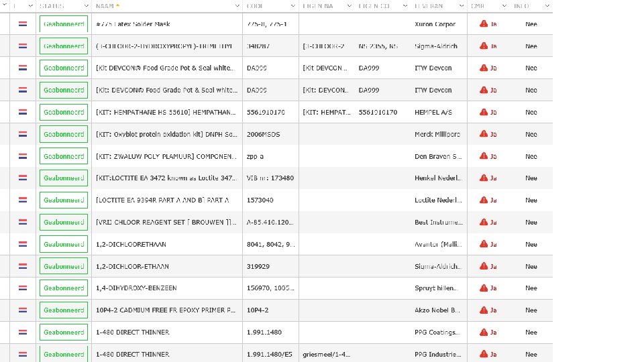This screenshot has width=644, height=362.
Task: Click the Geabonneerd button for #775 Latex Solder Mask
Action: pyautogui.click(x=64, y=24)
